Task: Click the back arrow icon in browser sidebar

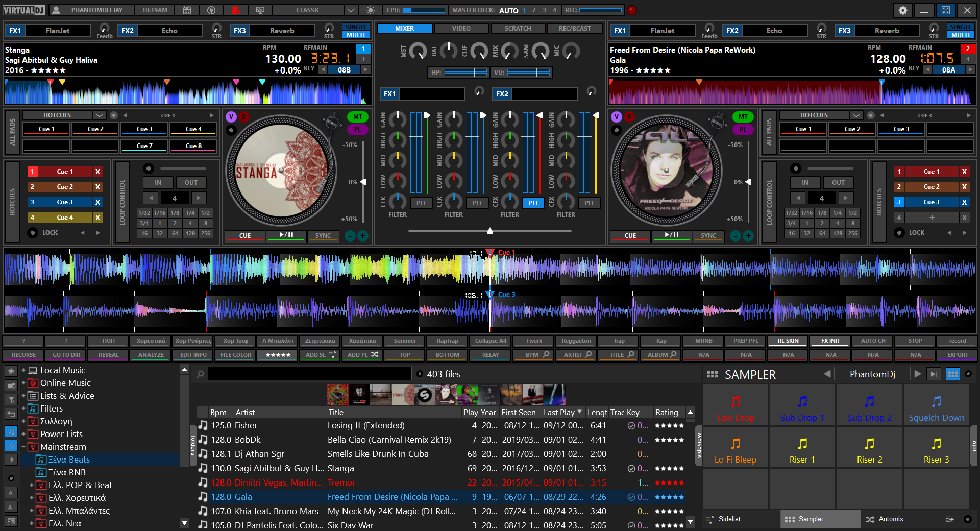Action: click(11, 414)
